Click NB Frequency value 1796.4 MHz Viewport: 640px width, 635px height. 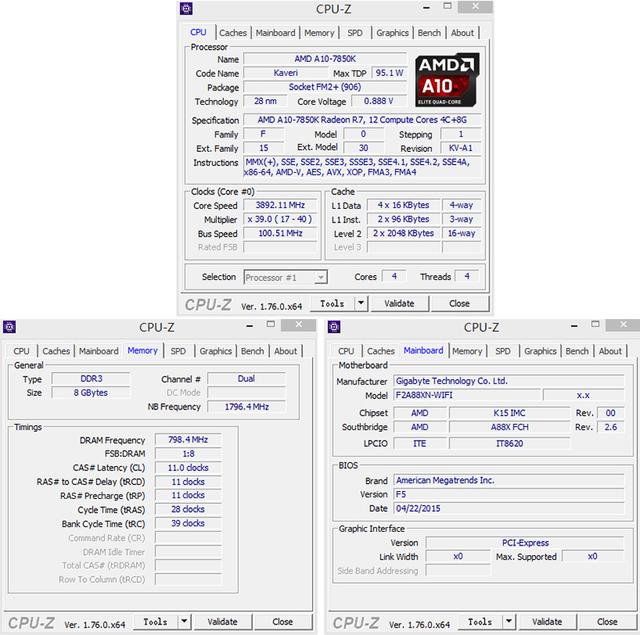click(247, 406)
